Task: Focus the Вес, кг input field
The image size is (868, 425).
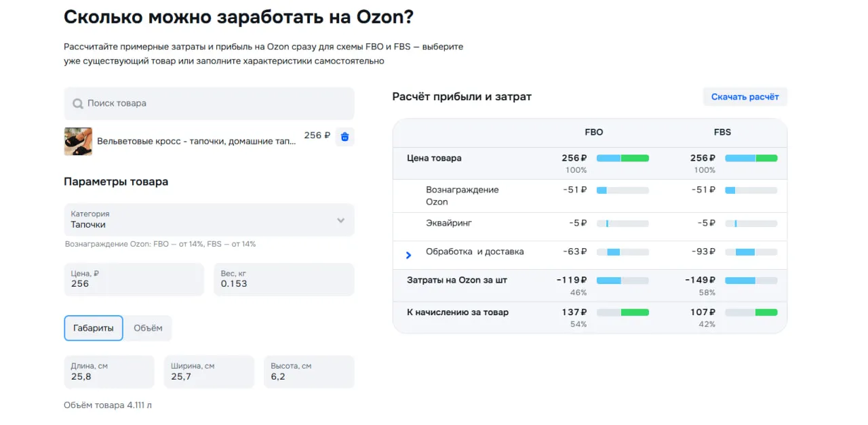Action: [x=283, y=279]
